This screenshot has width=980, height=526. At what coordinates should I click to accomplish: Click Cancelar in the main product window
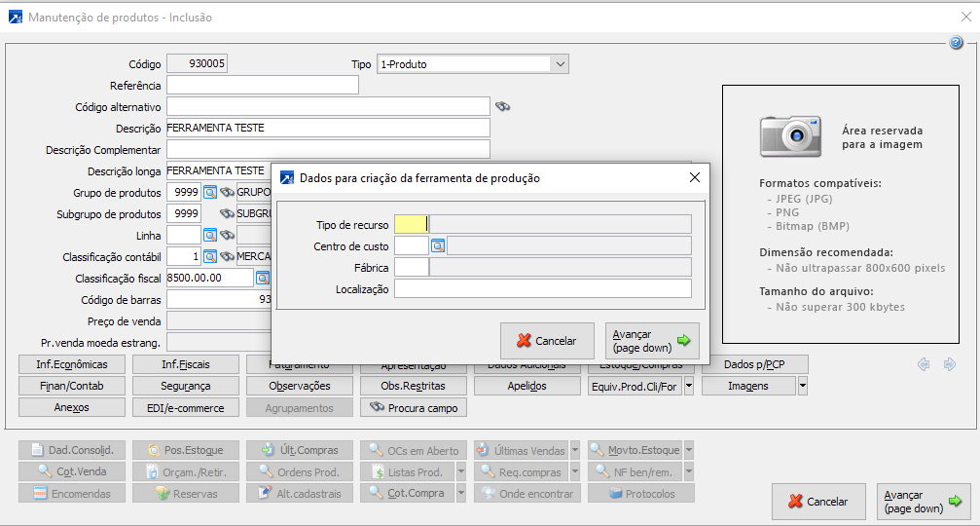point(818,502)
